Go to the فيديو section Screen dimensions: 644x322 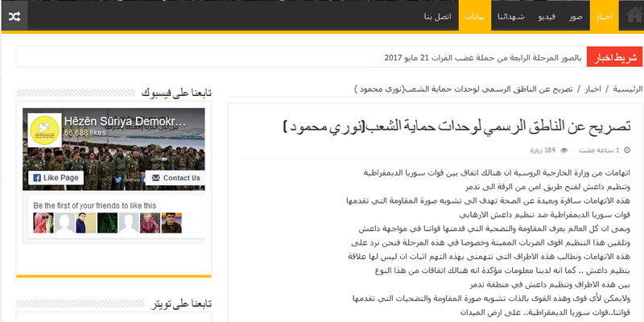coord(546,17)
